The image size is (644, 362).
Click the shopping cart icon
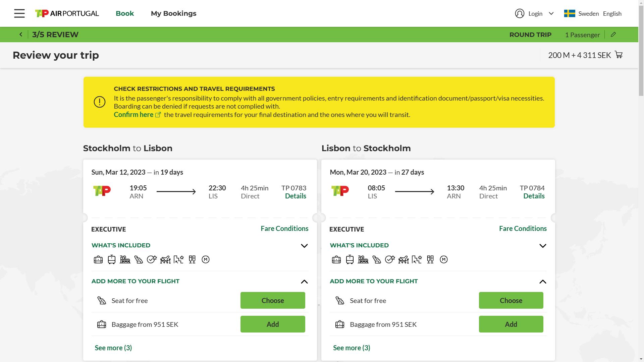[619, 55]
